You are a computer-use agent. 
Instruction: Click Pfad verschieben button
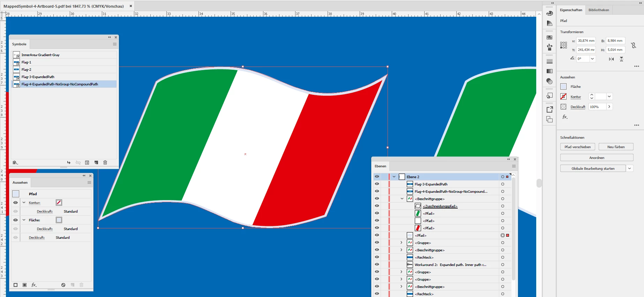tap(578, 147)
